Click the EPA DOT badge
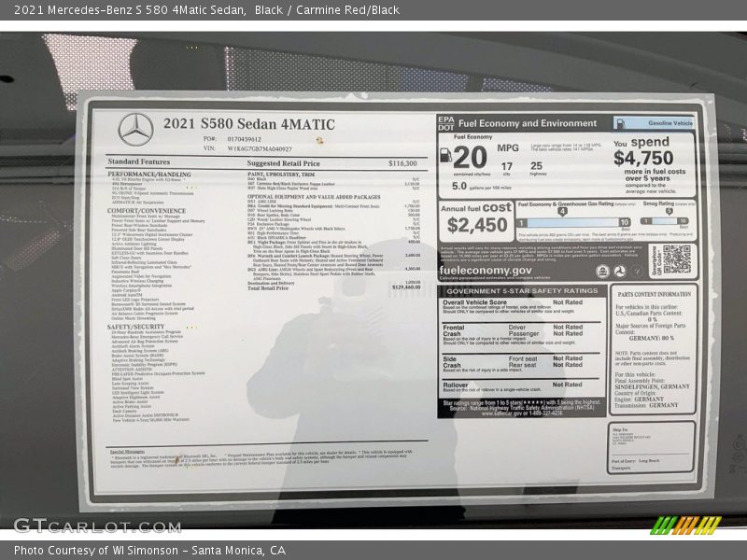 coord(446,123)
